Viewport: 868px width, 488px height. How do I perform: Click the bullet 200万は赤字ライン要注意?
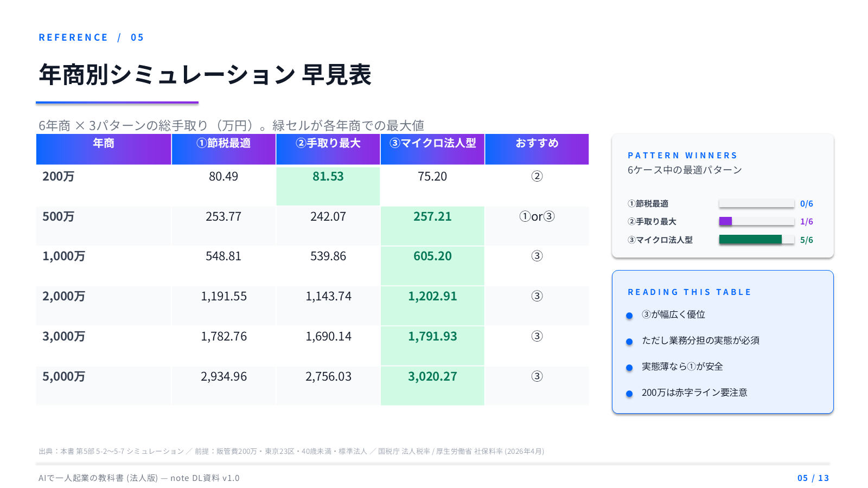tap(694, 393)
